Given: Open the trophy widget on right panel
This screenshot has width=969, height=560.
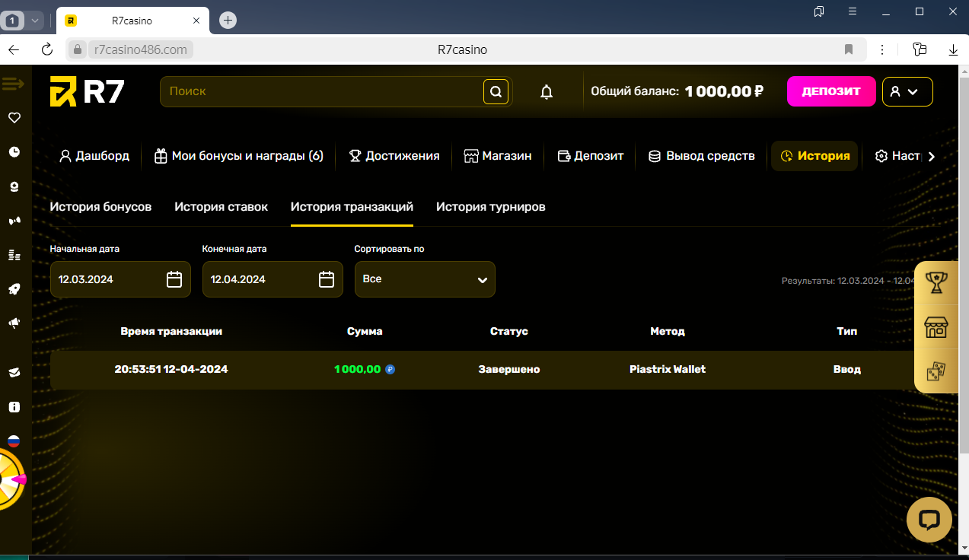Looking at the screenshot, I should pos(935,283).
